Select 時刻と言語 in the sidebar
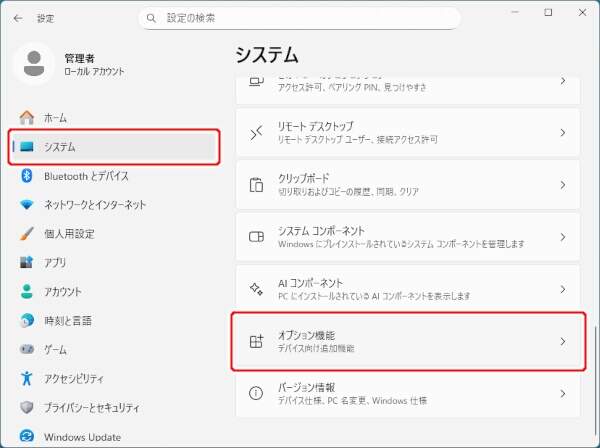The width and height of the screenshot is (600, 448). [x=114, y=321]
